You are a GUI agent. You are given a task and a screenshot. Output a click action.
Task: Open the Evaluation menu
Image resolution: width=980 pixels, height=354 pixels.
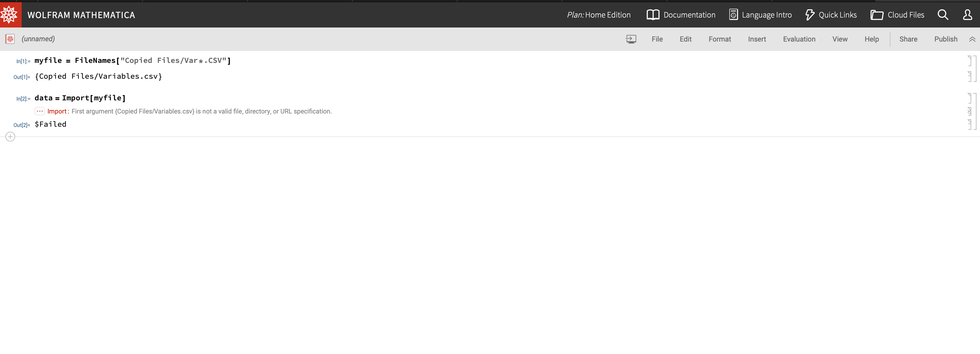pos(799,39)
